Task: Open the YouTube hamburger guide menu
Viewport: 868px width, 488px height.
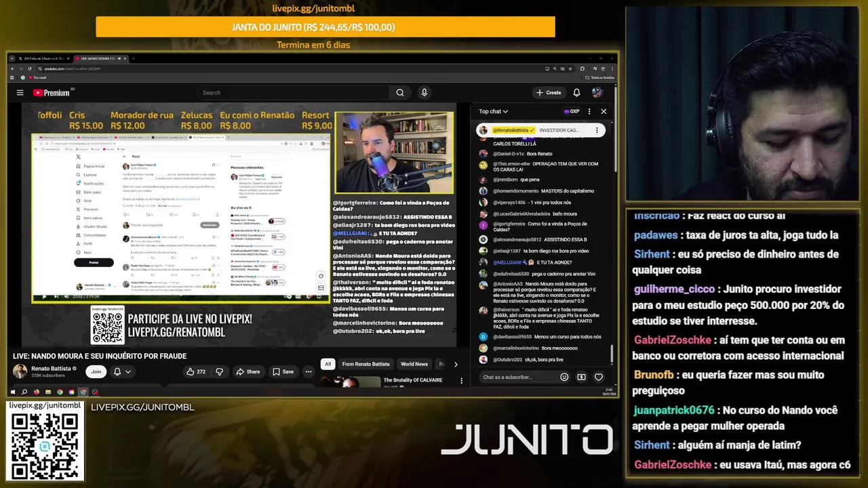Action: click(x=20, y=93)
